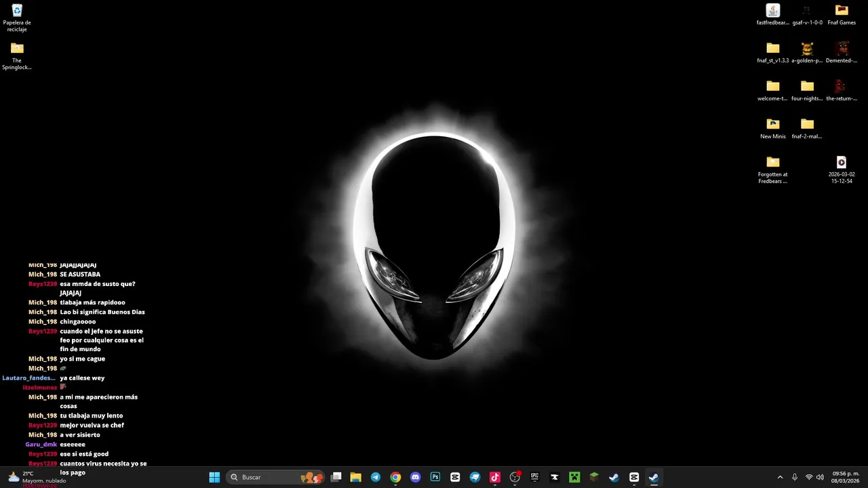The width and height of the screenshot is (868, 488).
Task: Click chat message 'tu tlabaja muy lento'
Action: (92, 415)
